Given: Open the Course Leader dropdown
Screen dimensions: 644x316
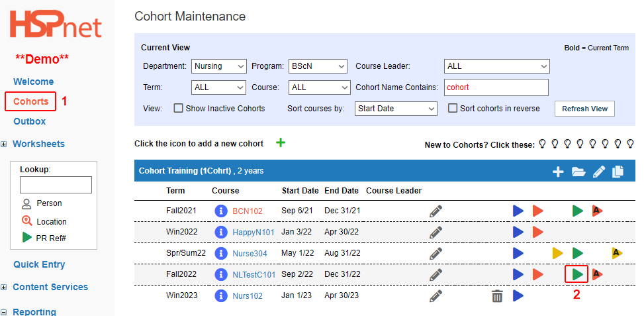Looking at the screenshot, I should [x=496, y=66].
